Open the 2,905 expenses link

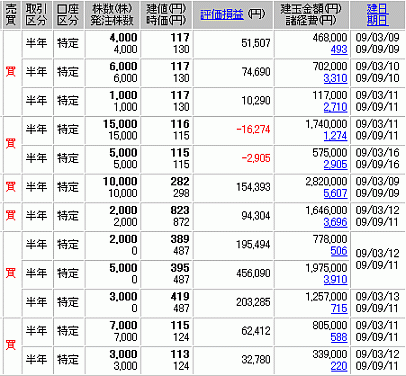[335, 164]
